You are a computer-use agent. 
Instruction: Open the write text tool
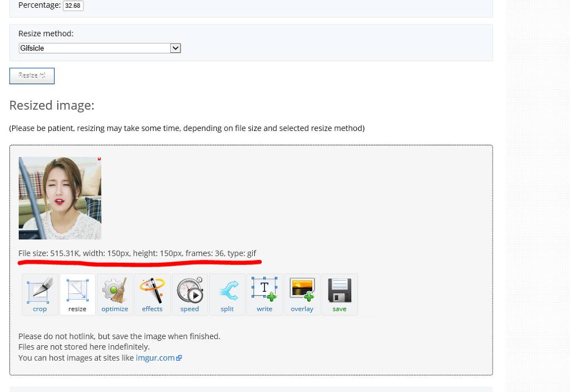[264, 294]
